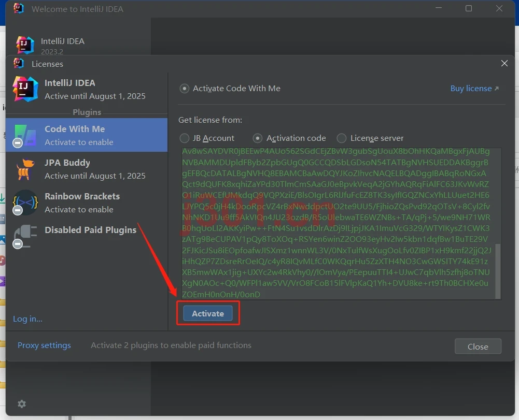Click 'Active until August 1, 2025' under JPA Buddy
The height and width of the screenshot is (420, 519).
95,176
